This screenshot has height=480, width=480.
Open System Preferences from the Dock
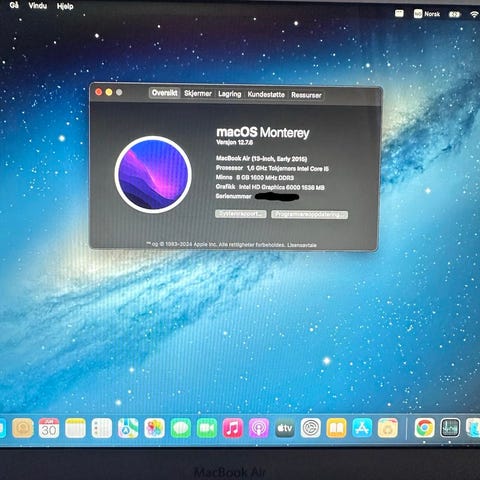(x=311, y=428)
